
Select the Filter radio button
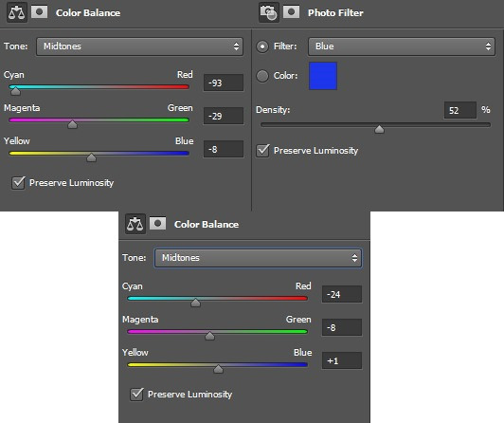pos(262,46)
